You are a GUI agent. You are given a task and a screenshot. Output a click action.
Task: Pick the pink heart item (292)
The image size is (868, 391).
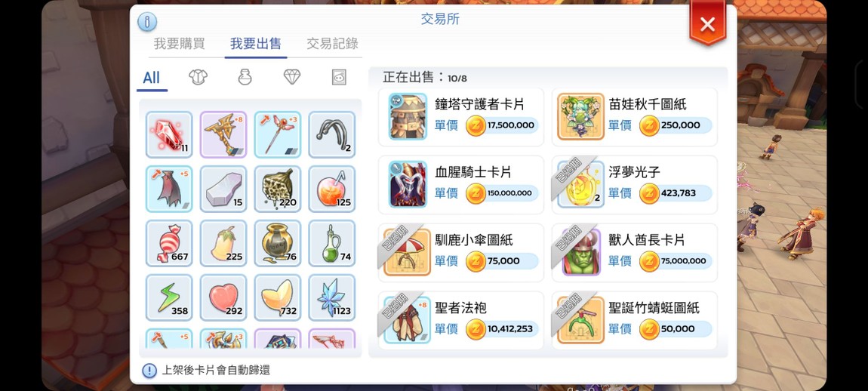pos(223,297)
